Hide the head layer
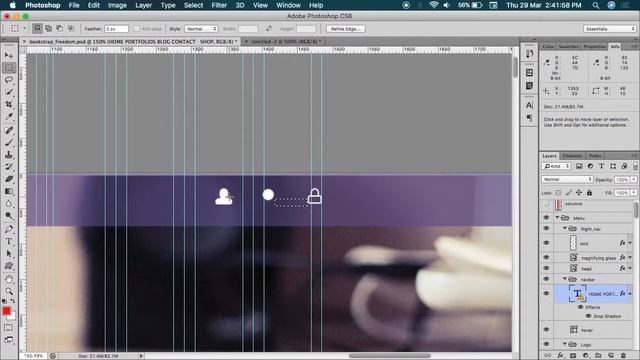The width and height of the screenshot is (640, 360). (546, 269)
